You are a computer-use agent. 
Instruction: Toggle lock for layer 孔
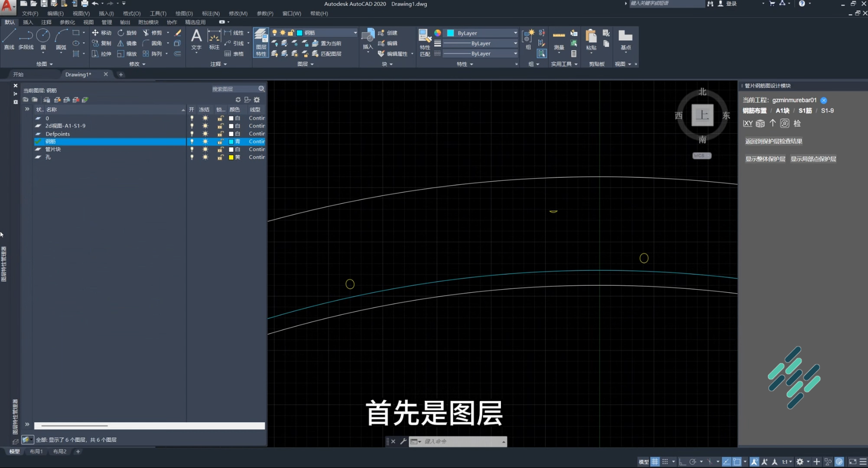tap(220, 158)
